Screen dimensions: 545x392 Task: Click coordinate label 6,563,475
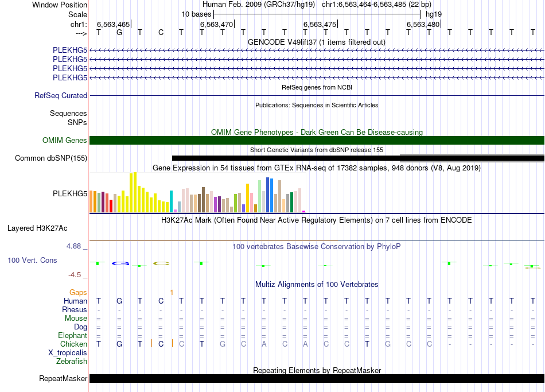(x=320, y=24)
